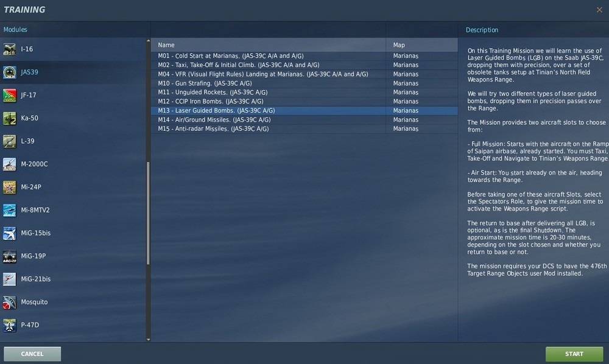Start the selected training mission

[574, 354]
